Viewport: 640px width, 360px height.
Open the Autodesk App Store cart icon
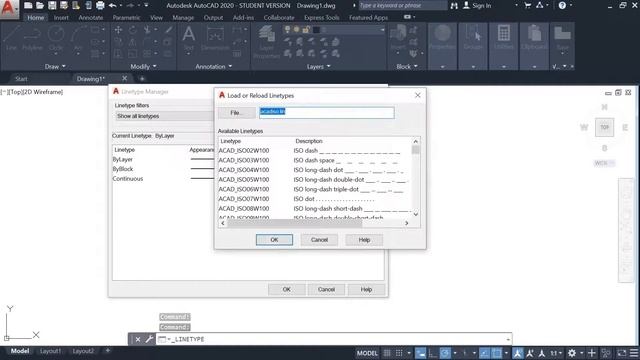tap(527, 6)
